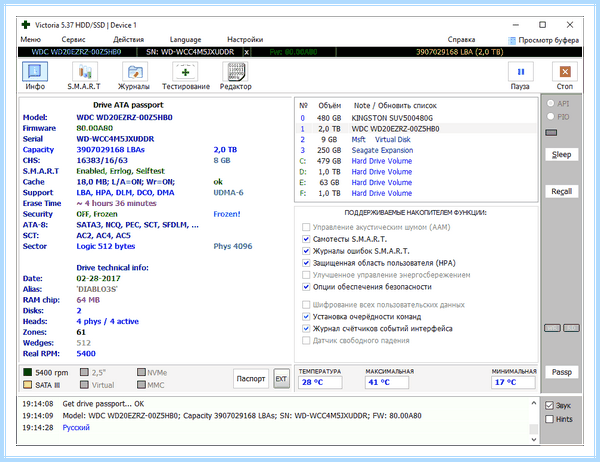Click the right small gray button above Passp
Screen dimensions: 600x462
tap(571, 328)
